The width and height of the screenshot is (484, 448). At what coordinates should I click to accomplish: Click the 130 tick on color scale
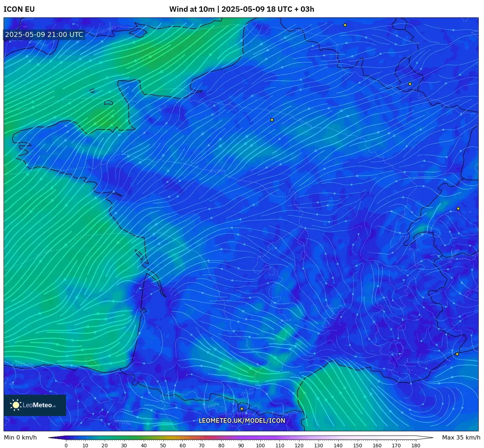click(x=319, y=446)
